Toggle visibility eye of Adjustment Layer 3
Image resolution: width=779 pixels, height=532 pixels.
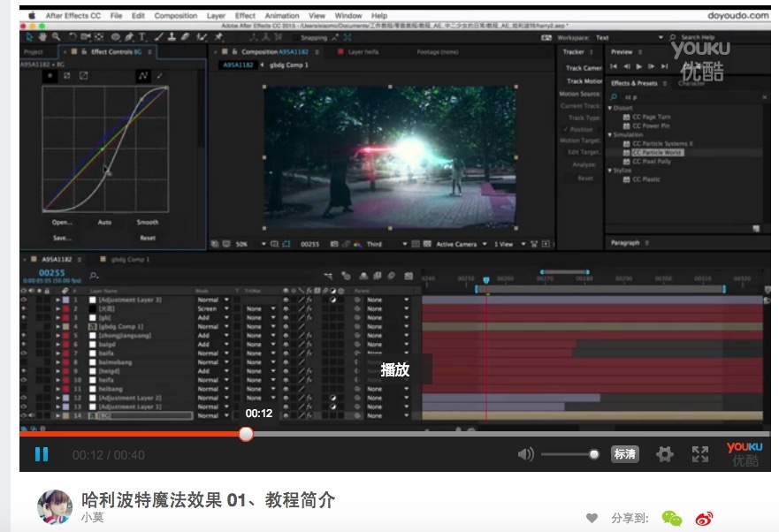tap(24, 300)
